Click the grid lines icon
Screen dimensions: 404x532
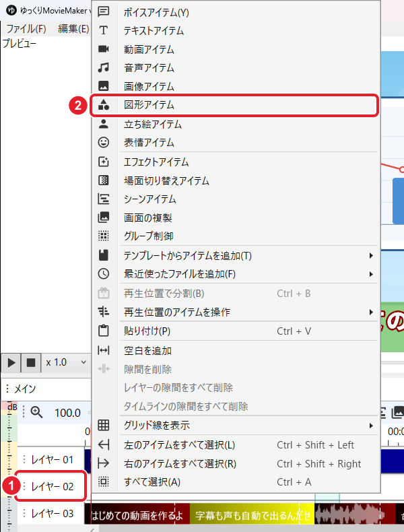pyautogui.click(x=104, y=425)
